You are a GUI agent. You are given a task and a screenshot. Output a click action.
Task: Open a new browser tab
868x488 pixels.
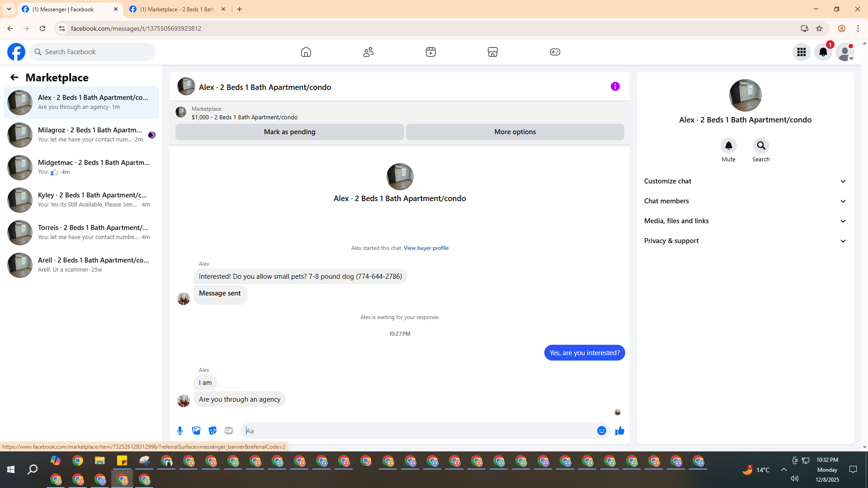click(x=240, y=9)
